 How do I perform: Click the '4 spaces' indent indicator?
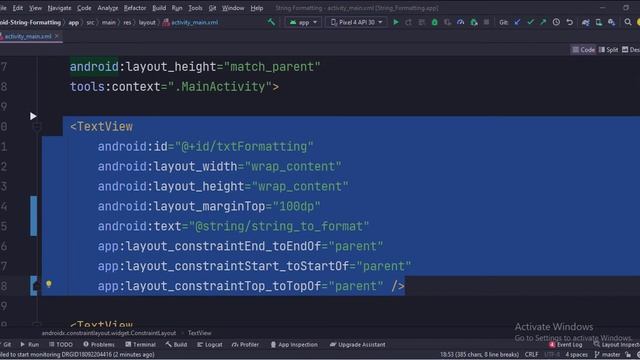click(576, 355)
